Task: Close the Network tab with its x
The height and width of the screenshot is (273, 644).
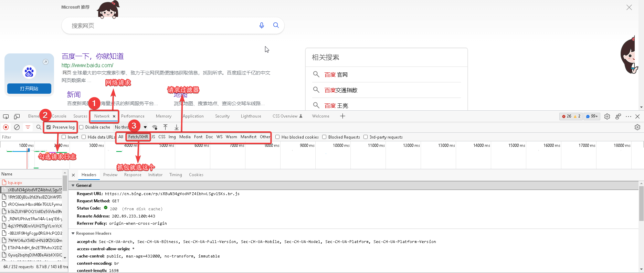Action: click(x=114, y=117)
